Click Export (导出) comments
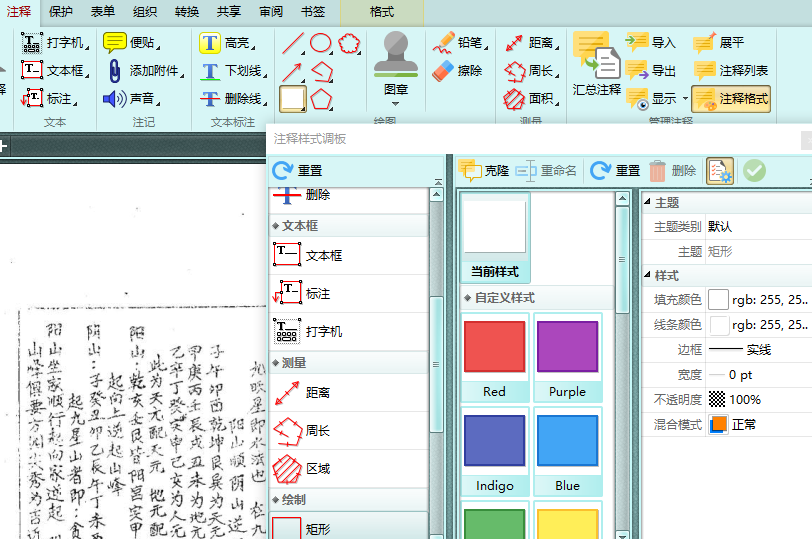The image size is (812, 539). pyautogui.click(x=651, y=70)
